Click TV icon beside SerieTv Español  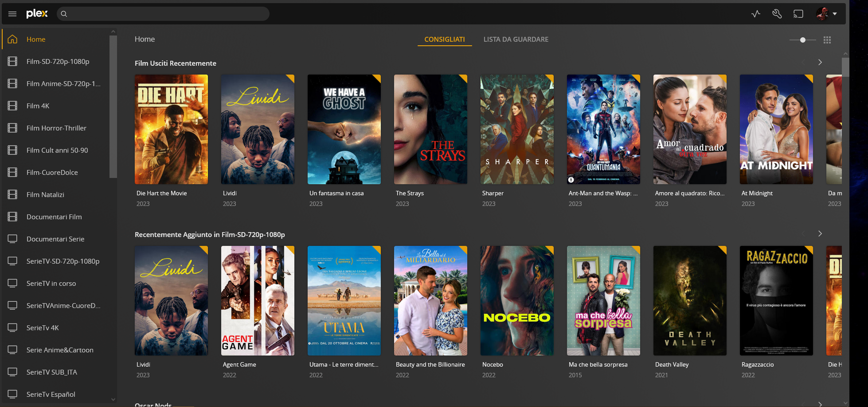point(12,394)
